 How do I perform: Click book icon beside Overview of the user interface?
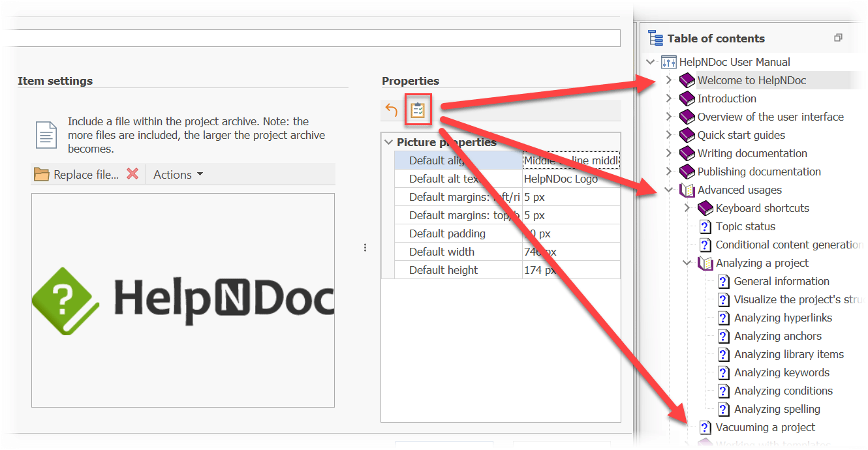click(x=687, y=117)
